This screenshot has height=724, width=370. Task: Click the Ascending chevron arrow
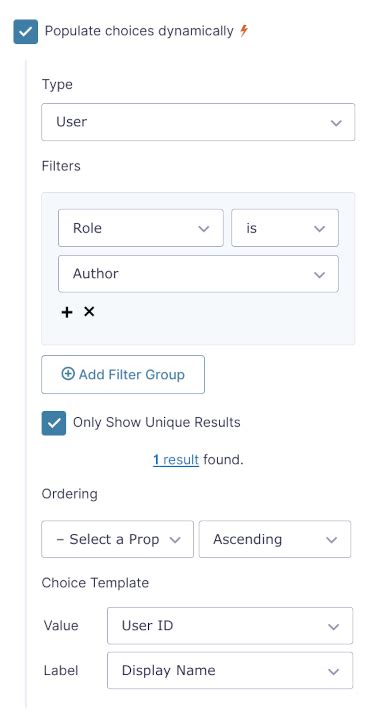332,540
